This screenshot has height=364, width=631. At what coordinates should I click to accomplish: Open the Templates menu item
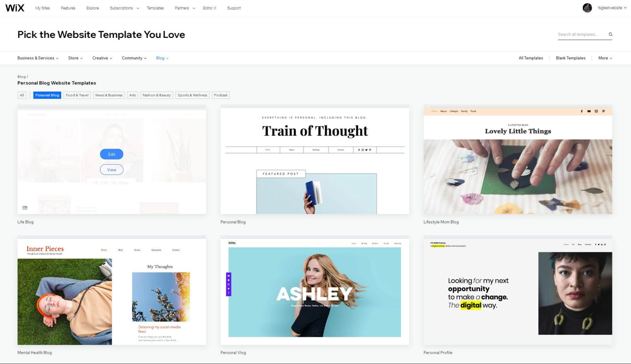click(155, 8)
